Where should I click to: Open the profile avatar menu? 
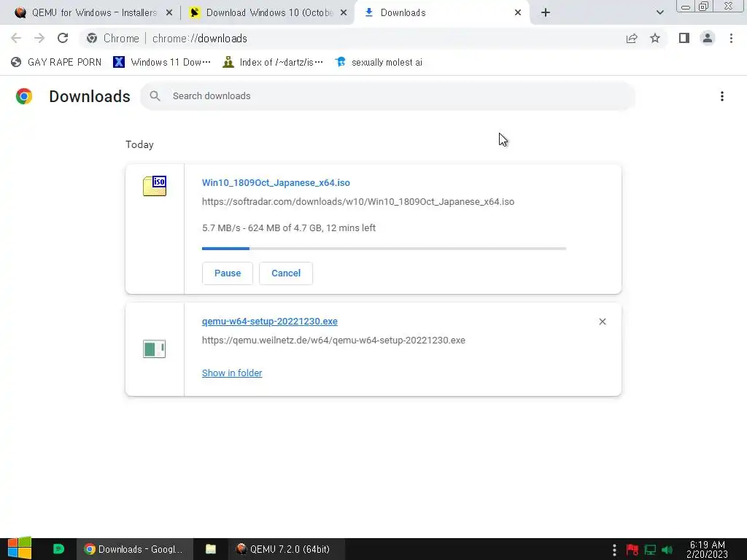(708, 38)
